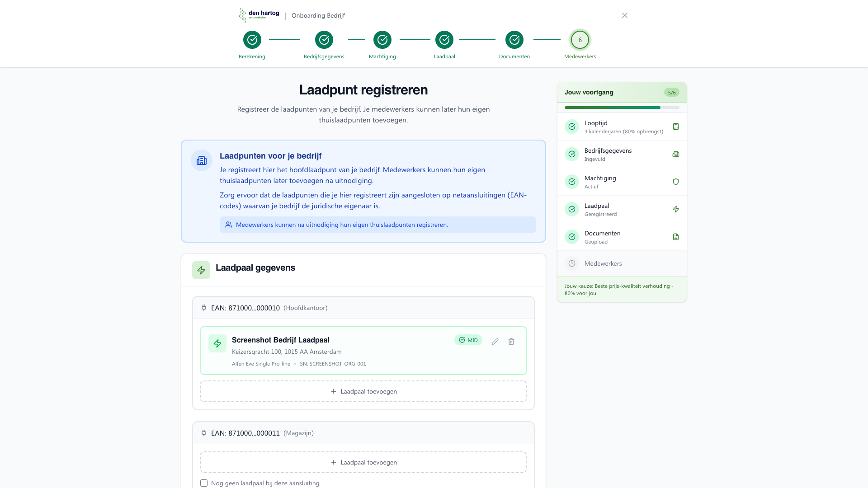Select the calculator icon next to Looptijd
Image resolution: width=868 pixels, height=488 pixels.
click(676, 127)
